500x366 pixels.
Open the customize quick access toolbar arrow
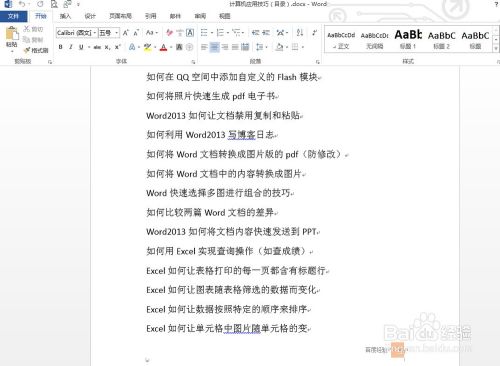coord(78,5)
